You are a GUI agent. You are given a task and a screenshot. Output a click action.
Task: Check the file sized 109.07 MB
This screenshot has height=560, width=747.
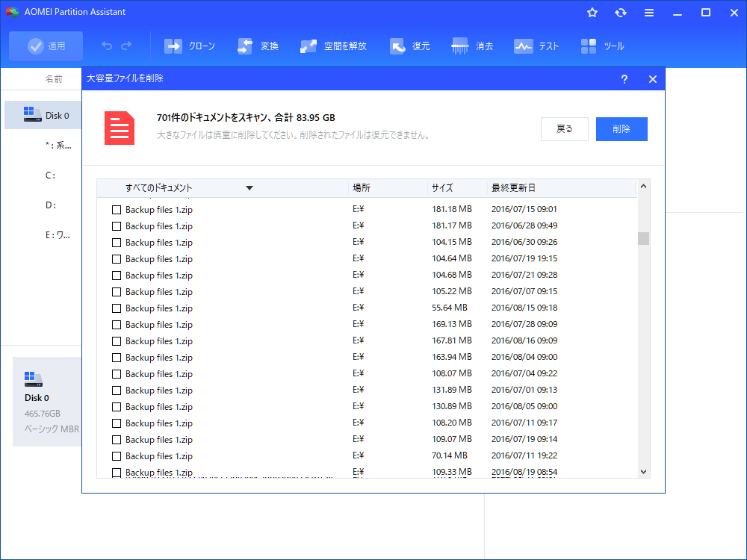tap(117, 440)
